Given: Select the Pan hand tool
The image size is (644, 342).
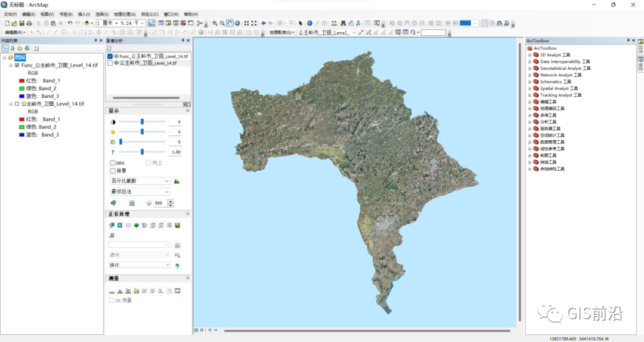Looking at the screenshot, I should click(x=230, y=23).
